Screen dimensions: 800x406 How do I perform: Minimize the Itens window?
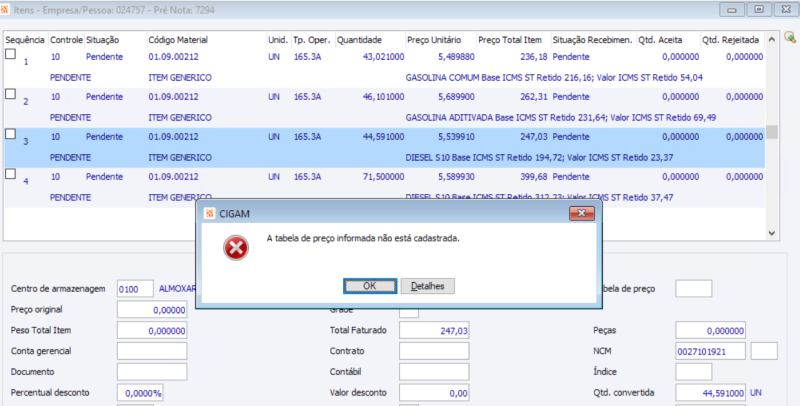click(x=732, y=9)
